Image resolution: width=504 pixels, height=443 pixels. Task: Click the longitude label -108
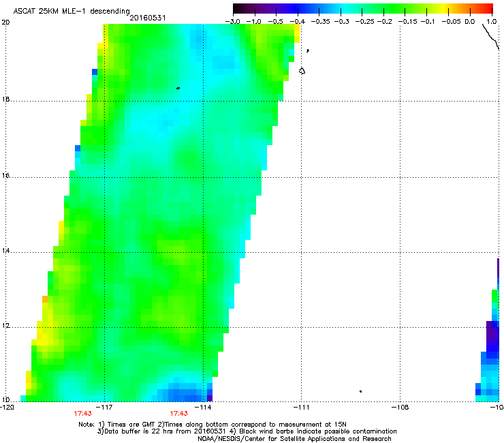click(x=400, y=408)
